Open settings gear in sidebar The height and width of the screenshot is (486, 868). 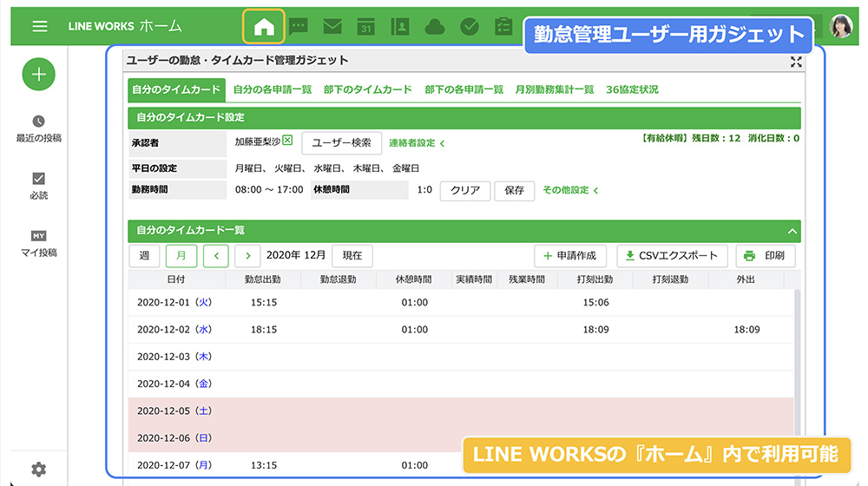pos(39,470)
